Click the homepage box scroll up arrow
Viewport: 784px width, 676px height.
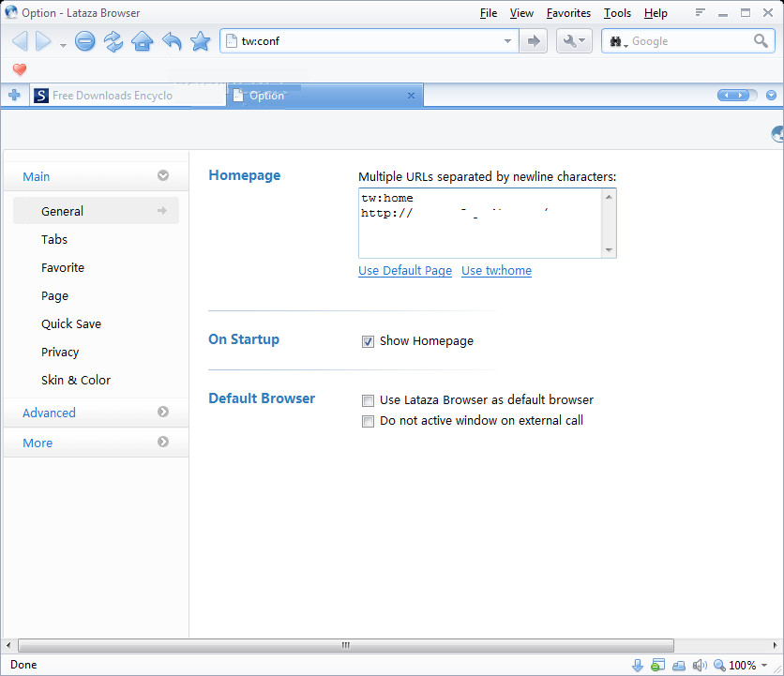coord(609,197)
